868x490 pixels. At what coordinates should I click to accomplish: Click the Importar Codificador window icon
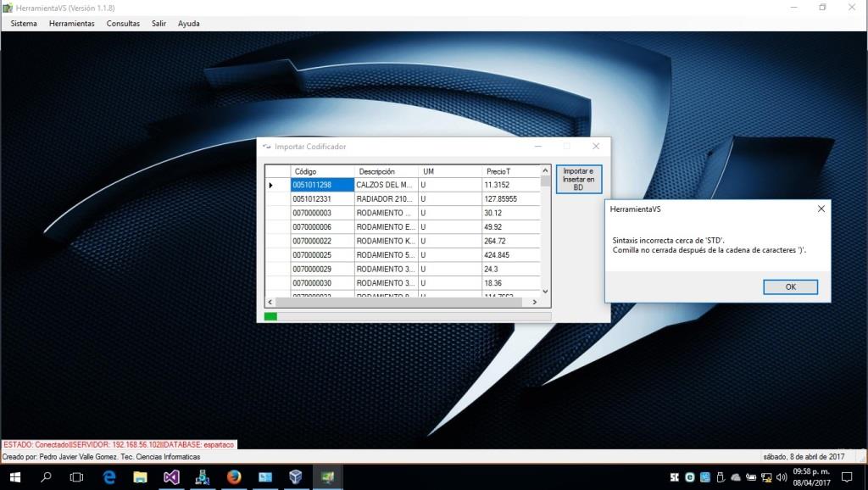click(267, 147)
